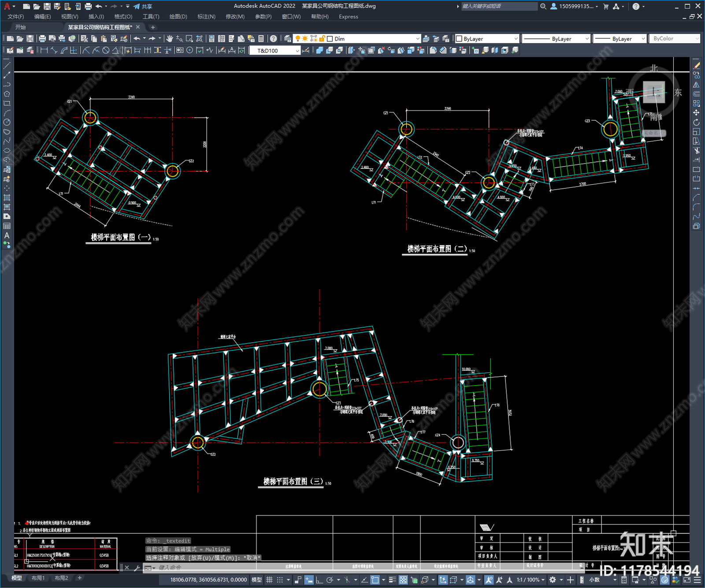The image size is (705, 588).
Task: Activate the Multiline Text tool
Action: tap(7, 235)
